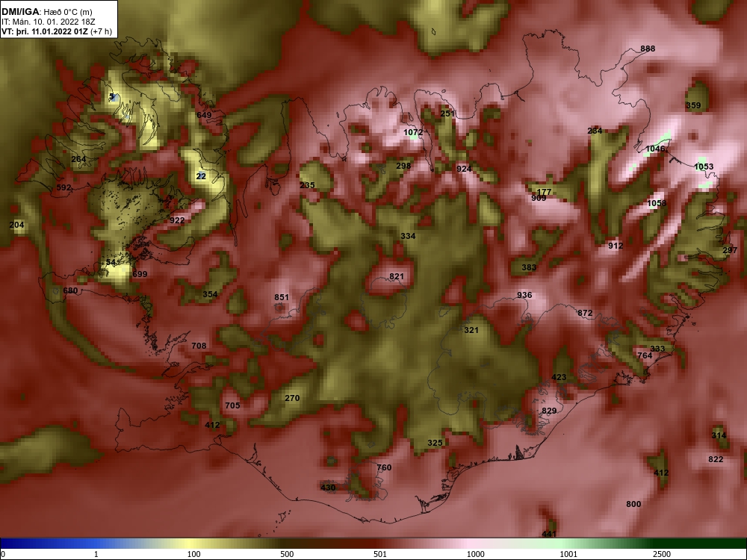Click the value 936 on the map
This screenshot has height=560, width=747.
[524, 295]
